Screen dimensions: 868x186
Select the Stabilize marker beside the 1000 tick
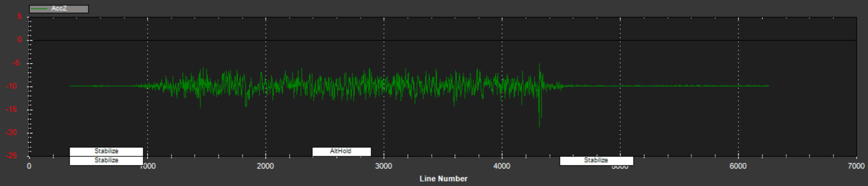pyautogui.click(x=106, y=161)
